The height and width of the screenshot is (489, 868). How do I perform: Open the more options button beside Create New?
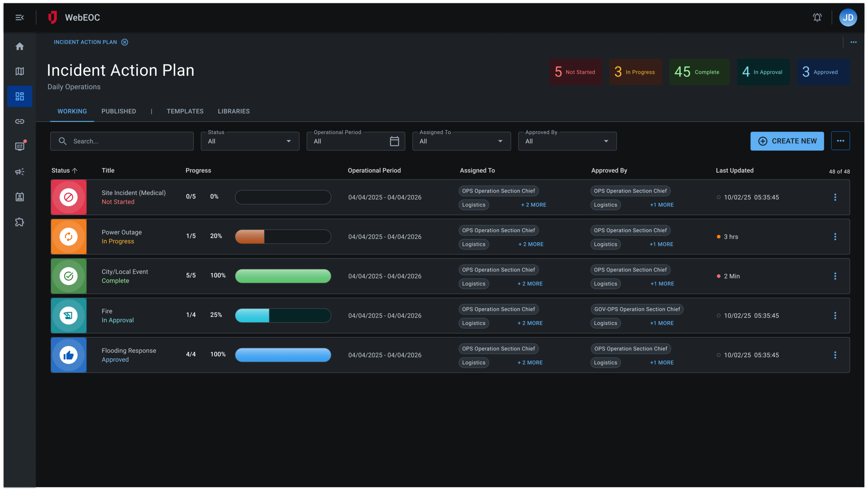coord(840,141)
